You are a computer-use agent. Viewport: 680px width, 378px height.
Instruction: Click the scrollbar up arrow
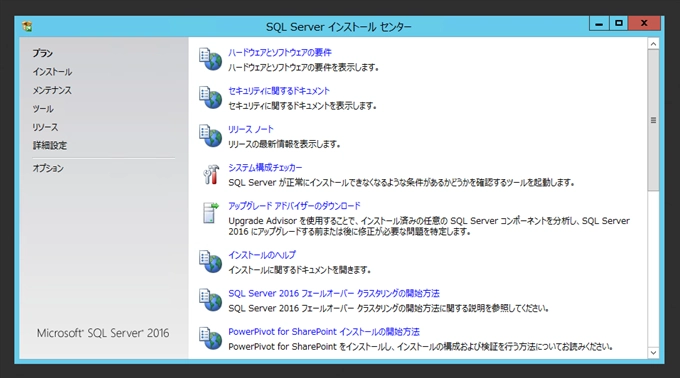(x=653, y=44)
